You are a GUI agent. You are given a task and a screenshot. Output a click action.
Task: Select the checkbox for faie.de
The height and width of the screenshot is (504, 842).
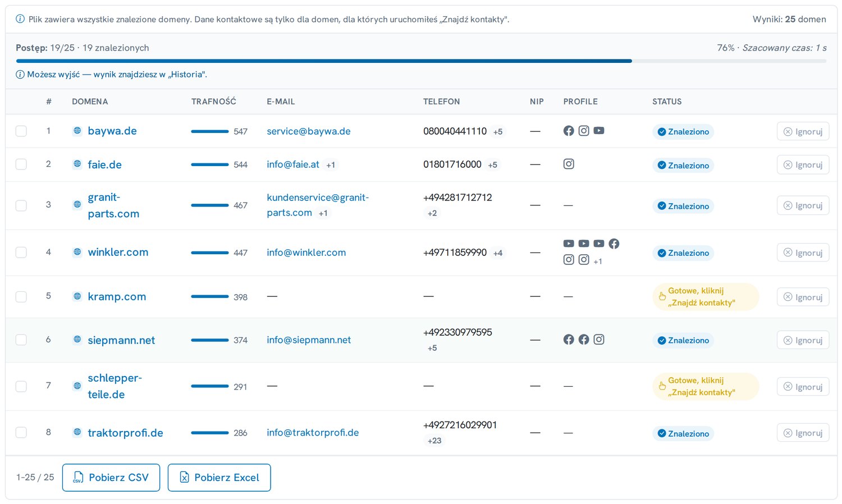21,164
